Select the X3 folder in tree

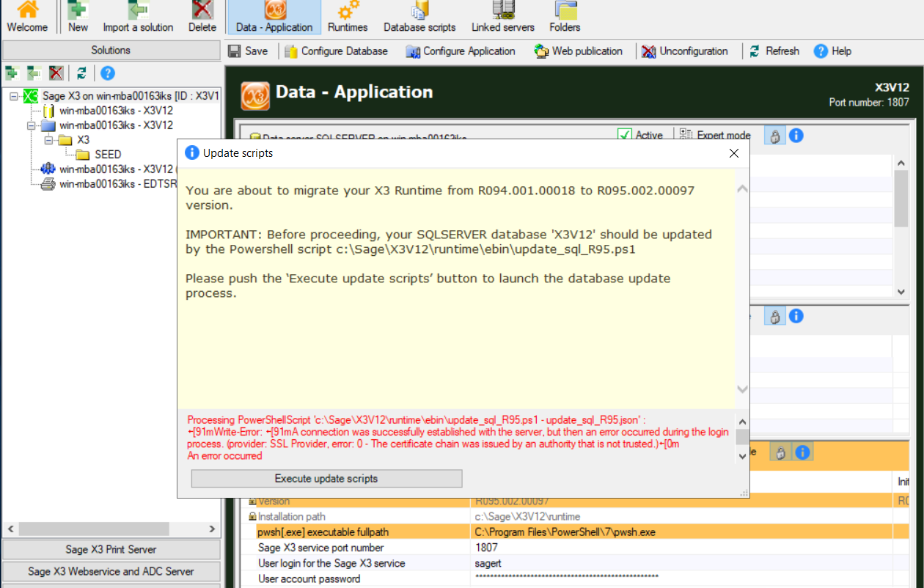coord(83,140)
